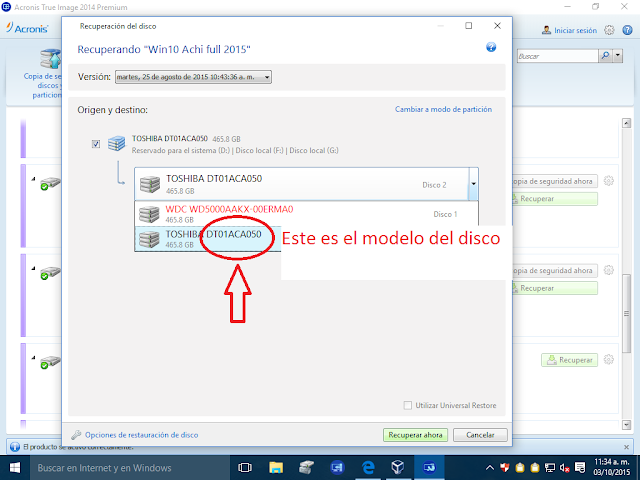Click the security shield tray icon
640x480 pixels.
pos(505,468)
